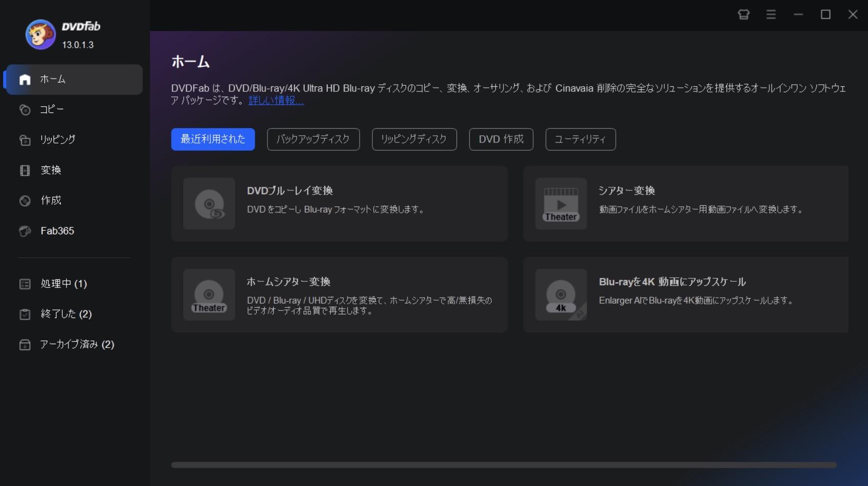This screenshot has width=868, height=486.
Task: Click the disc icon beside 作成
Action: click(25, 201)
